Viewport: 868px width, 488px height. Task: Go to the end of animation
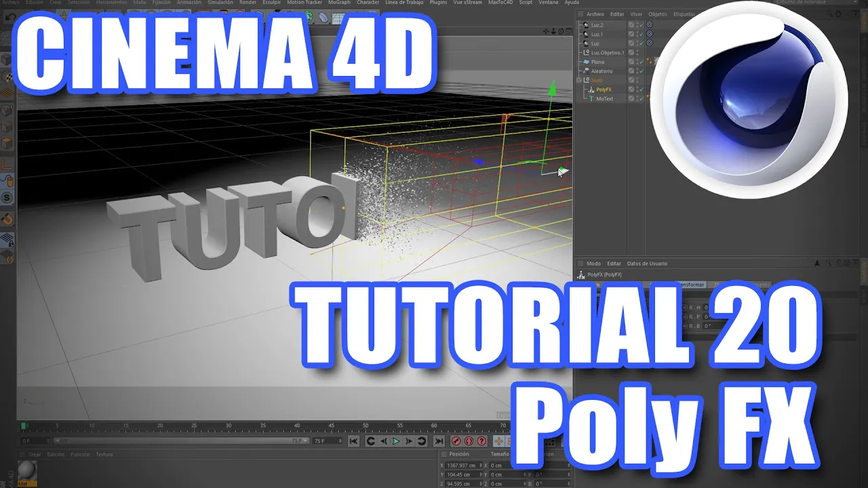coord(439,441)
